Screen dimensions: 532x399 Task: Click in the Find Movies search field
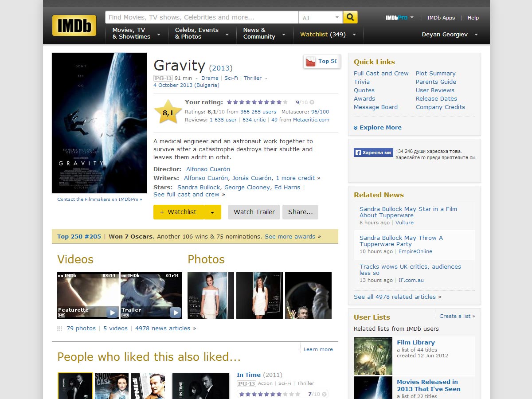coord(202,17)
